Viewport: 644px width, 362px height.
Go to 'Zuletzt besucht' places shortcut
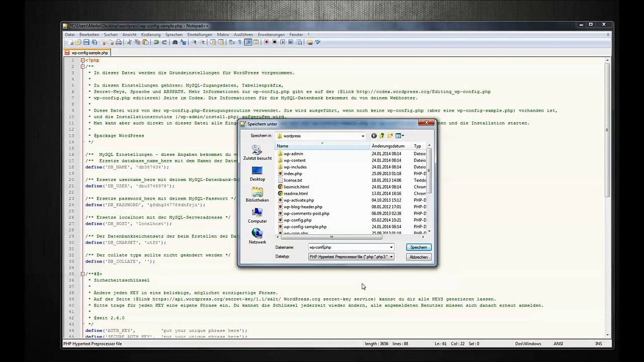[x=257, y=153]
